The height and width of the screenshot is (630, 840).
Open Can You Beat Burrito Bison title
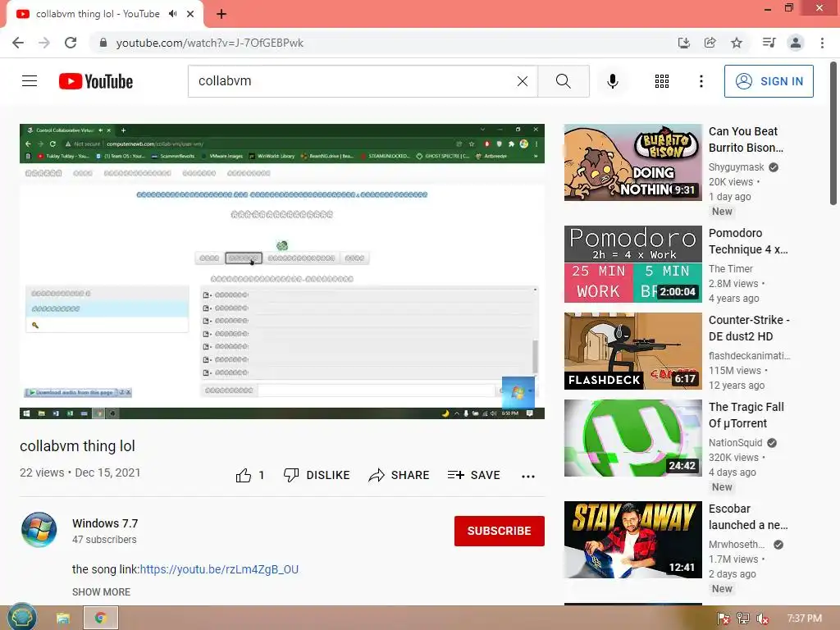746,139
